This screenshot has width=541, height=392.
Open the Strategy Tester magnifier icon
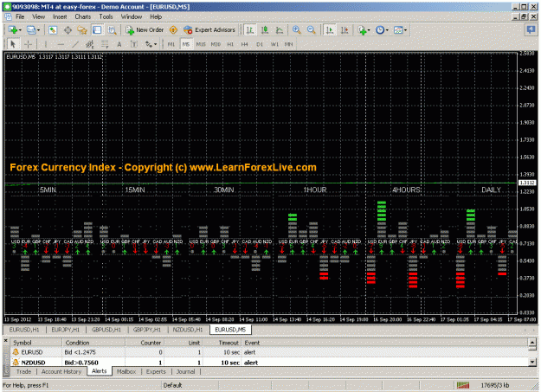click(112, 30)
